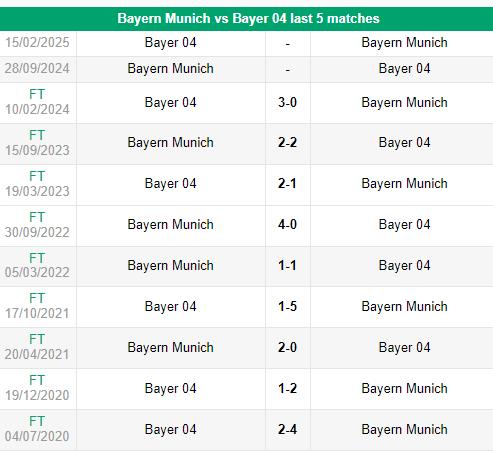
Task: Click the 1-2 result of 19/12/2020
Action: 287,389
